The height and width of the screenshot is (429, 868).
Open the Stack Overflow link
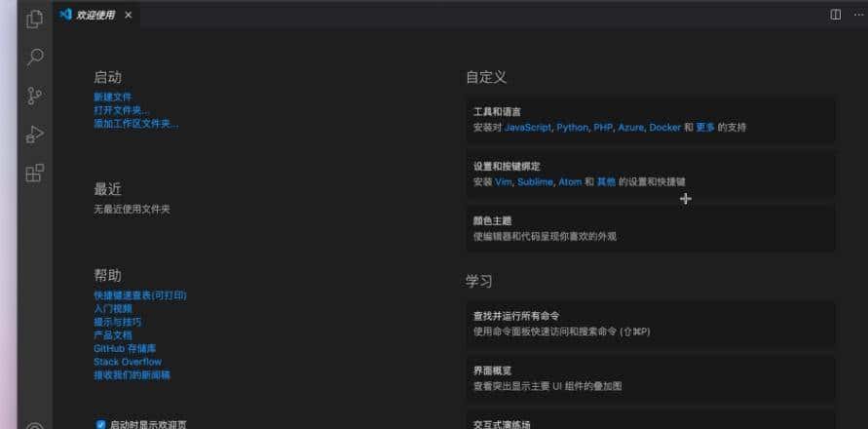tap(128, 362)
